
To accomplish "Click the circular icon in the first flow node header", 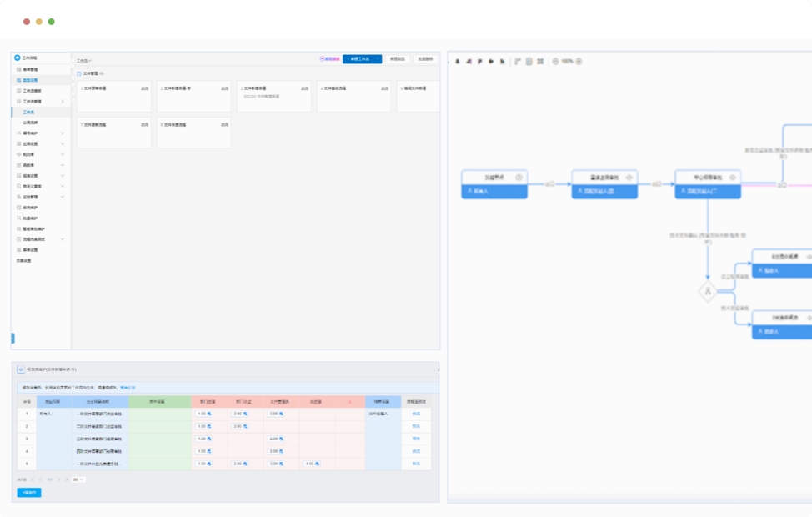I will [x=519, y=177].
